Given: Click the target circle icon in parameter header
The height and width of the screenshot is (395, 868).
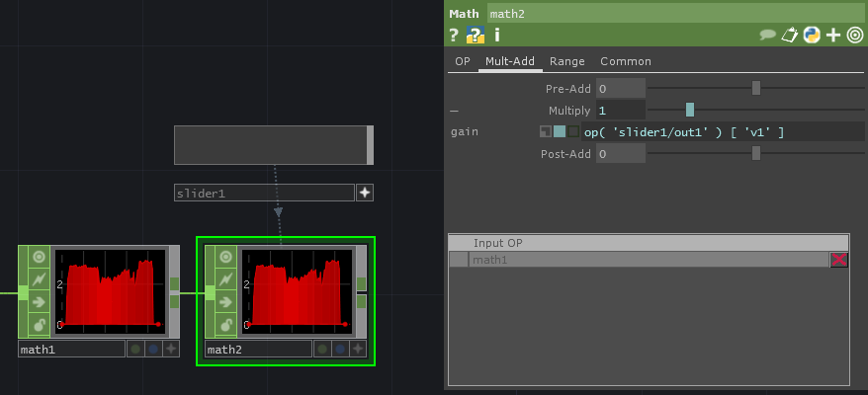Looking at the screenshot, I should (854, 35).
